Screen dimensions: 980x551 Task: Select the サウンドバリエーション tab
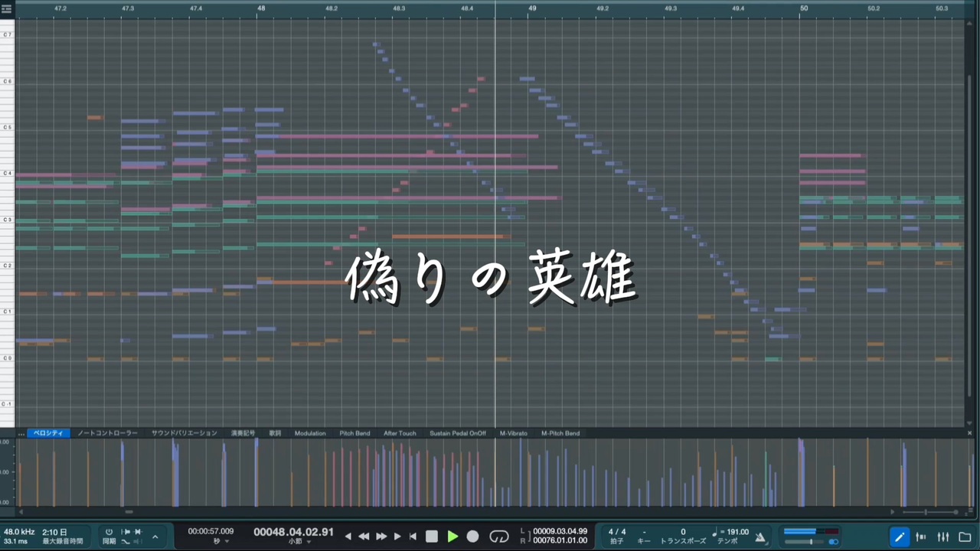click(x=184, y=433)
